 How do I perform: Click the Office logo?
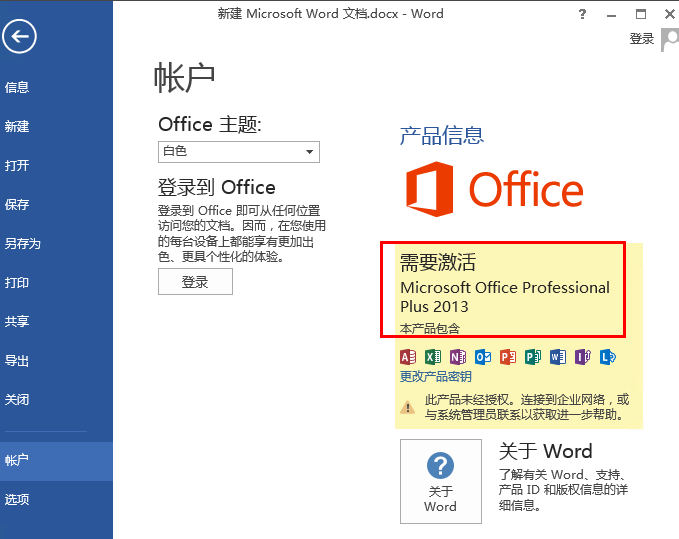coord(495,189)
